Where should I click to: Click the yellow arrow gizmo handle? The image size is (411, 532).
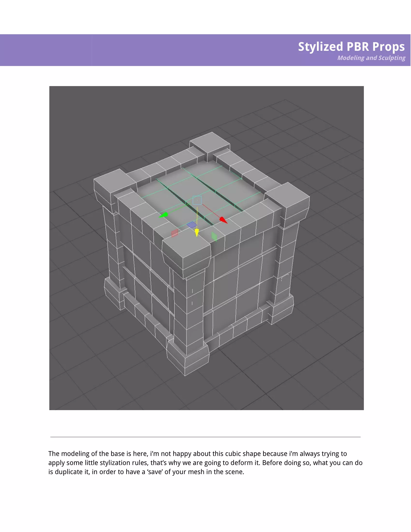click(197, 232)
